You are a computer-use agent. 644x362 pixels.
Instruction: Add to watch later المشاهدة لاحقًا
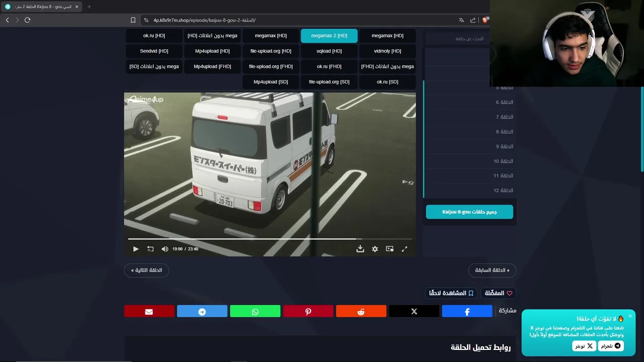click(x=451, y=293)
